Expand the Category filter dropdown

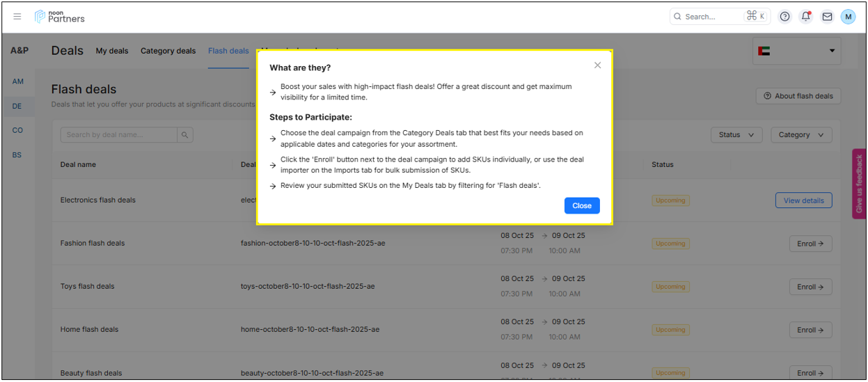tap(801, 135)
